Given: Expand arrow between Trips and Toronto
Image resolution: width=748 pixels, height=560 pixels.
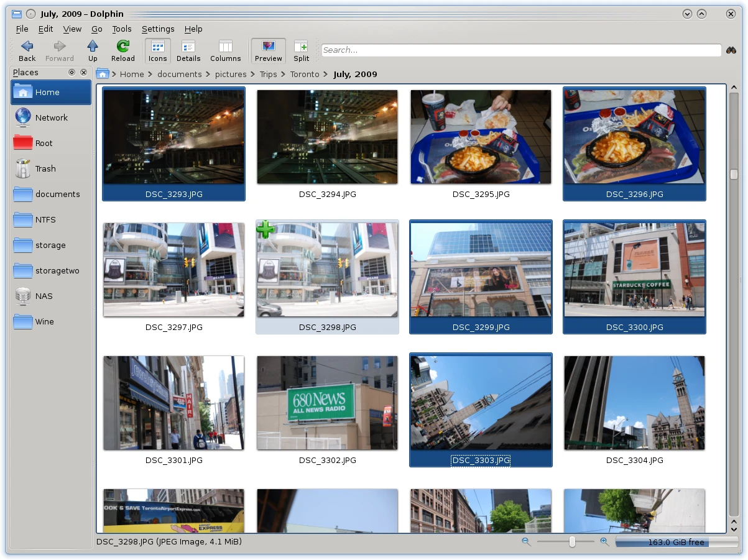Looking at the screenshot, I should [284, 75].
